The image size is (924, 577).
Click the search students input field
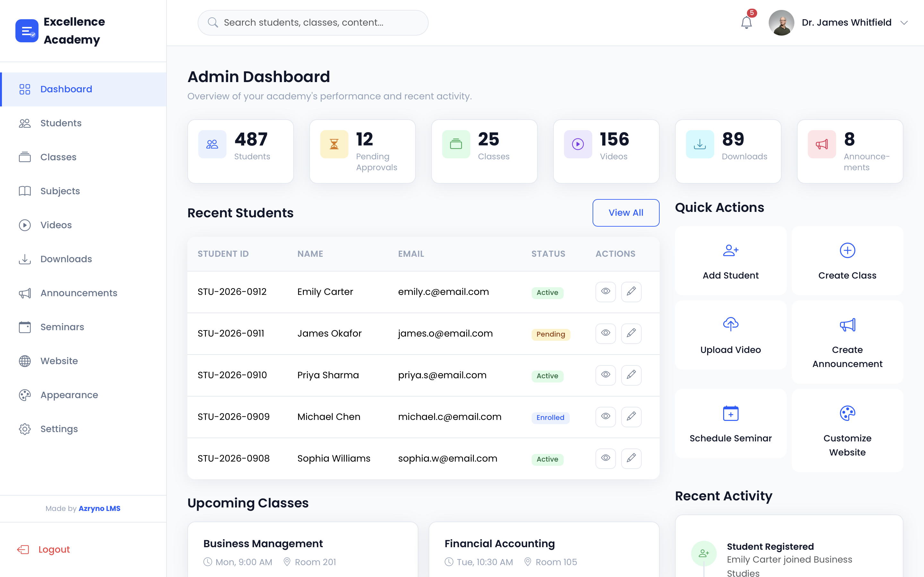(313, 22)
